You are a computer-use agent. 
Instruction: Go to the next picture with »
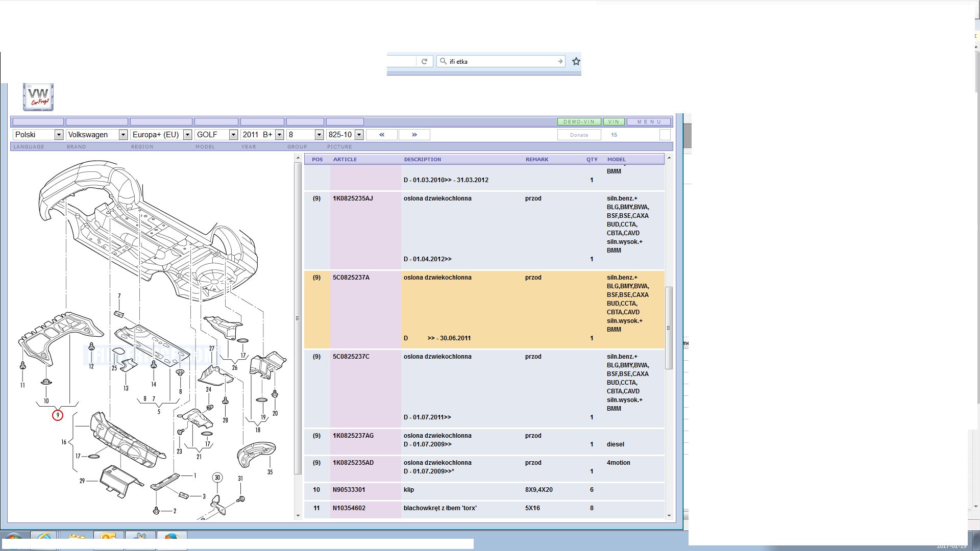414,135
